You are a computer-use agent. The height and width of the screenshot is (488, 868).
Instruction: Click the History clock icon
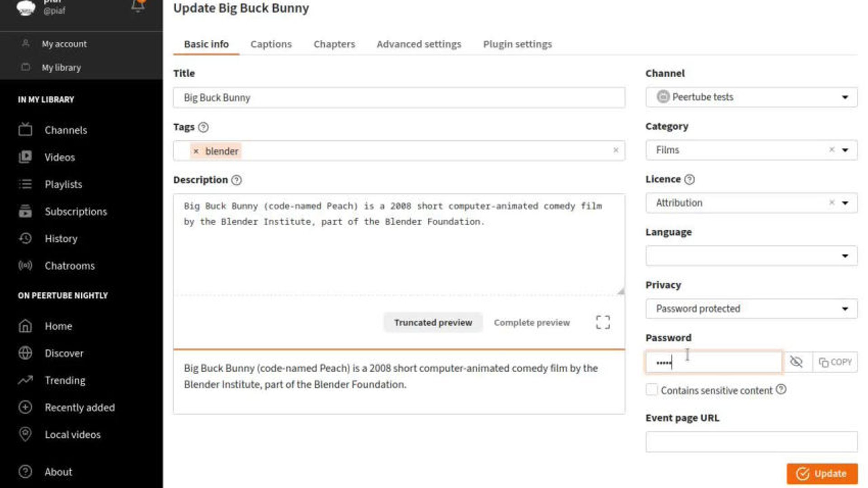point(25,238)
